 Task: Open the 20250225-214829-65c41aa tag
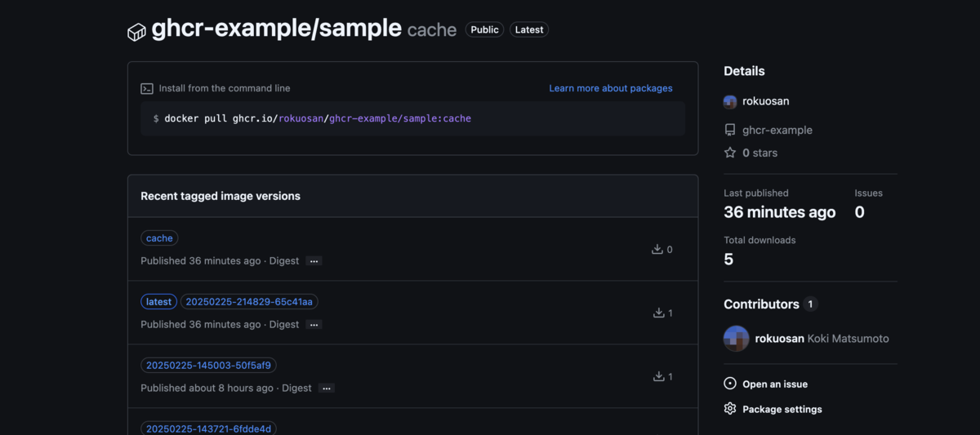click(x=249, y=302)
